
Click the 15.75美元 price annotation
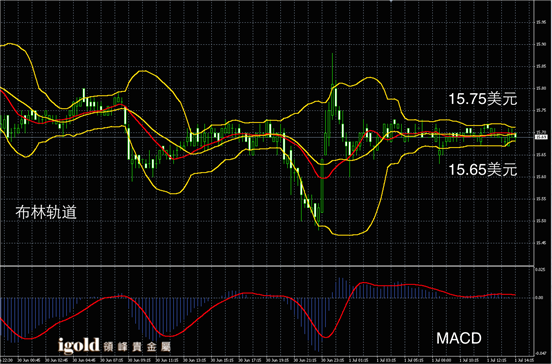coord(483,99)
